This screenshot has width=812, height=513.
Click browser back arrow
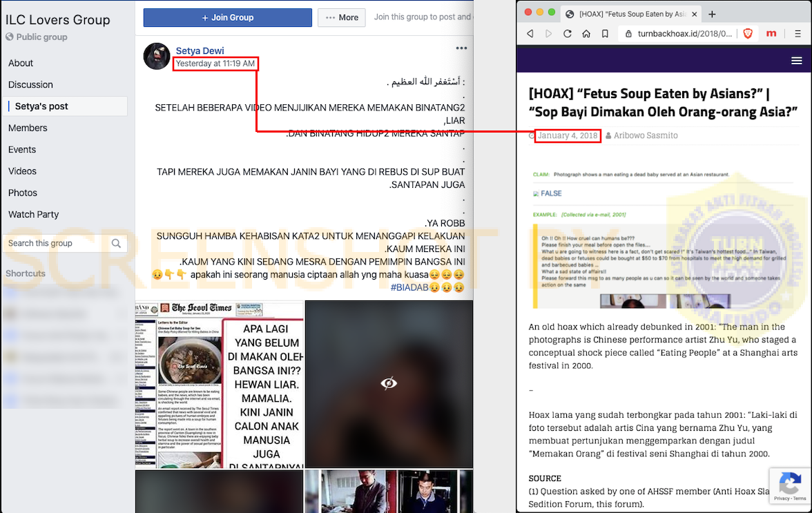[x=530, y=34]
